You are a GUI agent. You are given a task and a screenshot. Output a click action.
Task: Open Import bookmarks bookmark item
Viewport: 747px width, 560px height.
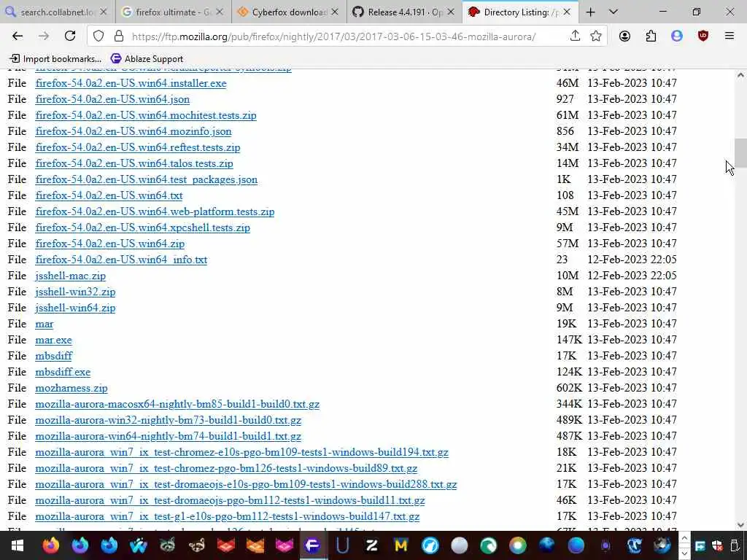(x=55, y=58)
